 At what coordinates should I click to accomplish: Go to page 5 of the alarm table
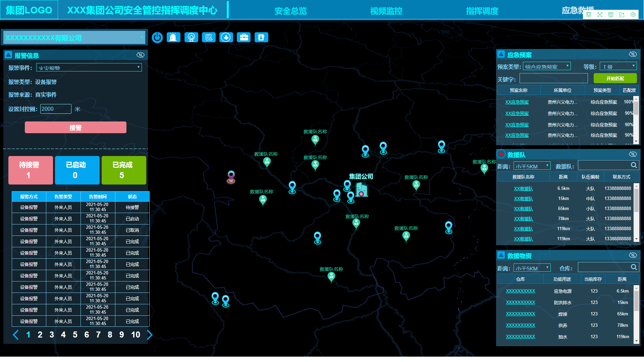[75, 334]
